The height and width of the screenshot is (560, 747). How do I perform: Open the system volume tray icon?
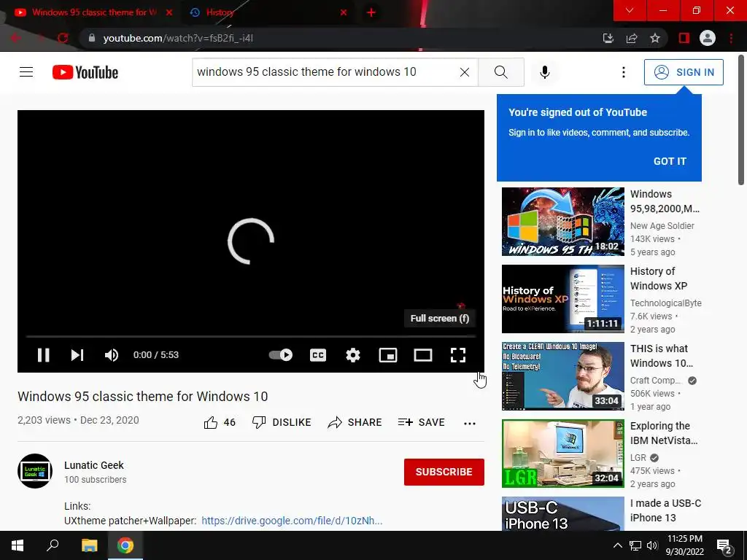coord(652,545)
